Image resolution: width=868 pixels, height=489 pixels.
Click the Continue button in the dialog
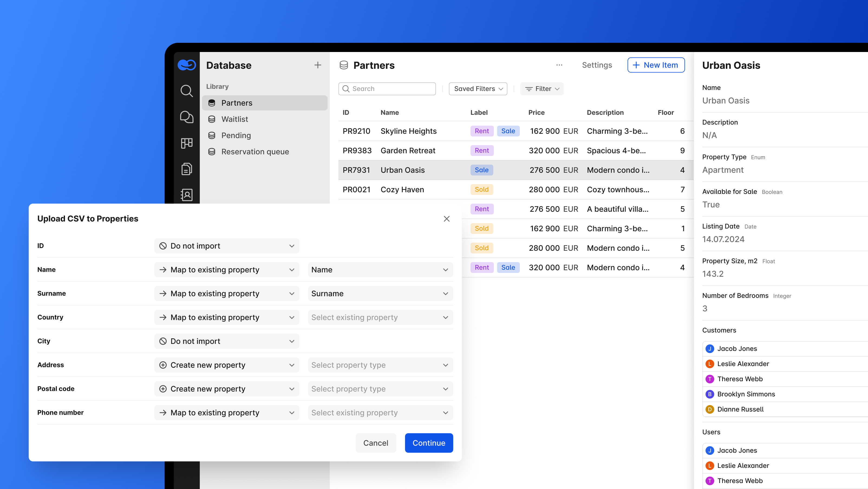click(429, 443)
